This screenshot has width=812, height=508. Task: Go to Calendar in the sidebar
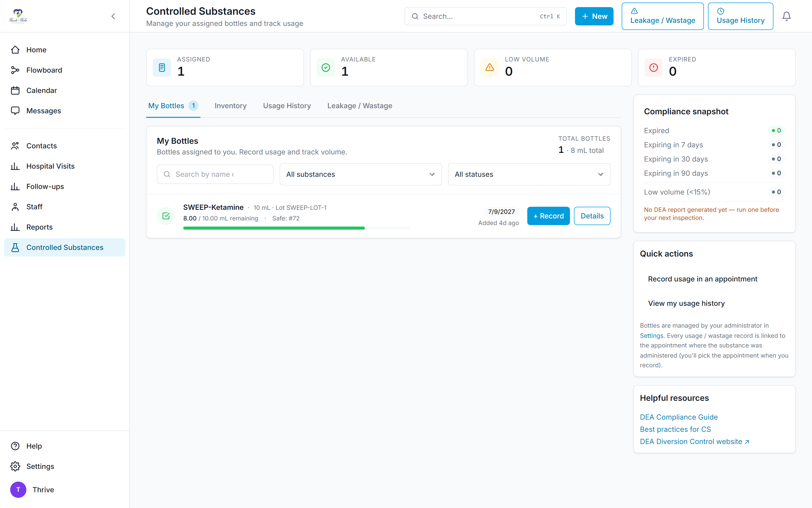click(x=64, y=90)
